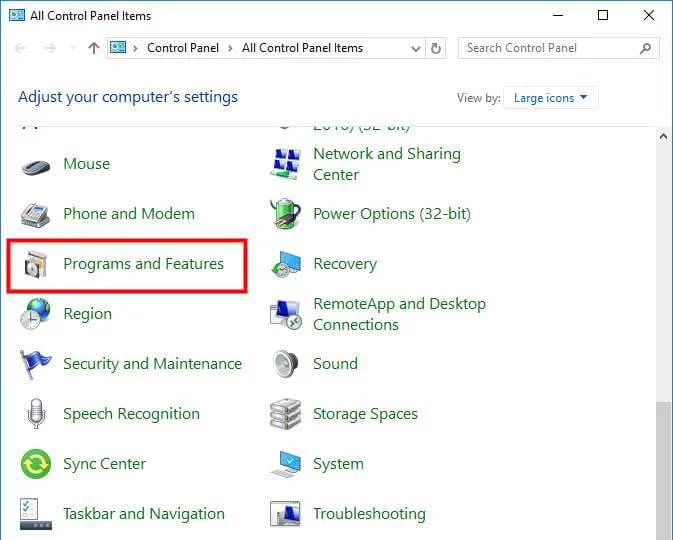The height and width of the screenshot is (540, 673).
Task: Click the vertical scrollbar thumb
Action: [x=664, y=470]
